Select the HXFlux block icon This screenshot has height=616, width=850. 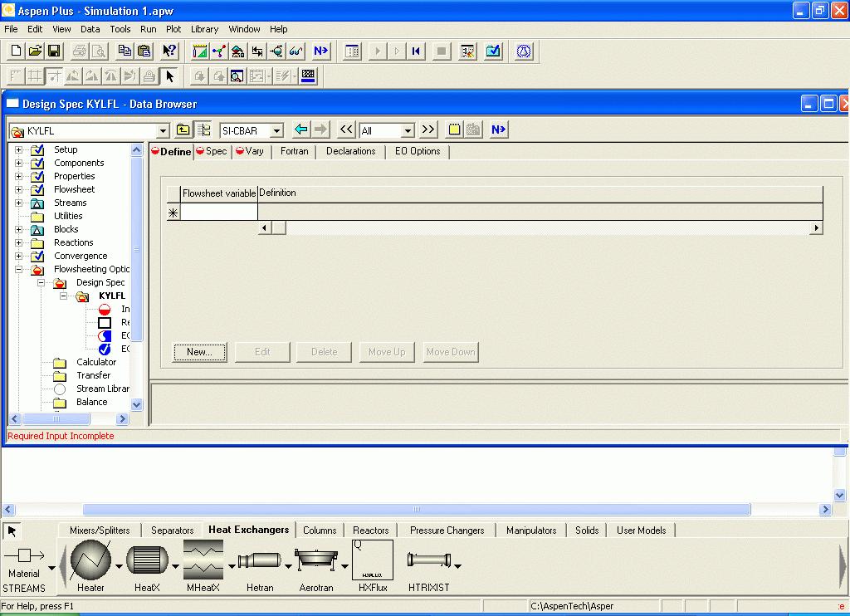(x=373, y=560)
